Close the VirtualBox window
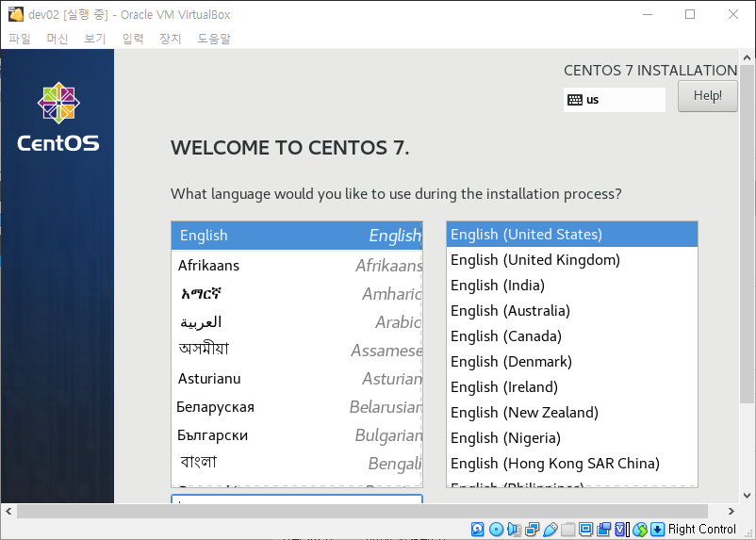756x540 pixels. (732, 14)
